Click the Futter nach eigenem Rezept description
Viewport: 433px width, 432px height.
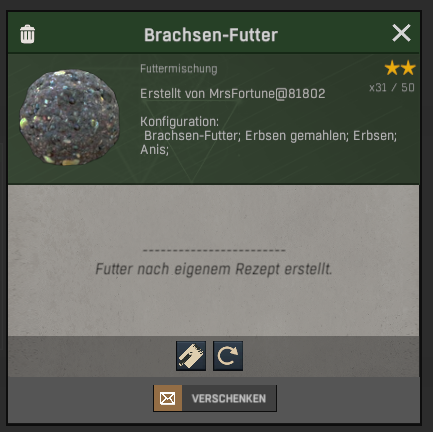coord(214,269)
